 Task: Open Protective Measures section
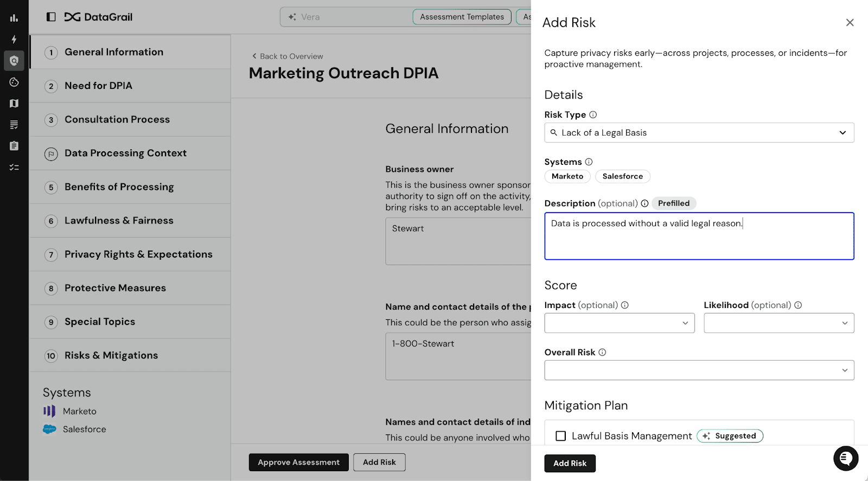pyautogui.click(x=130, y=288)
